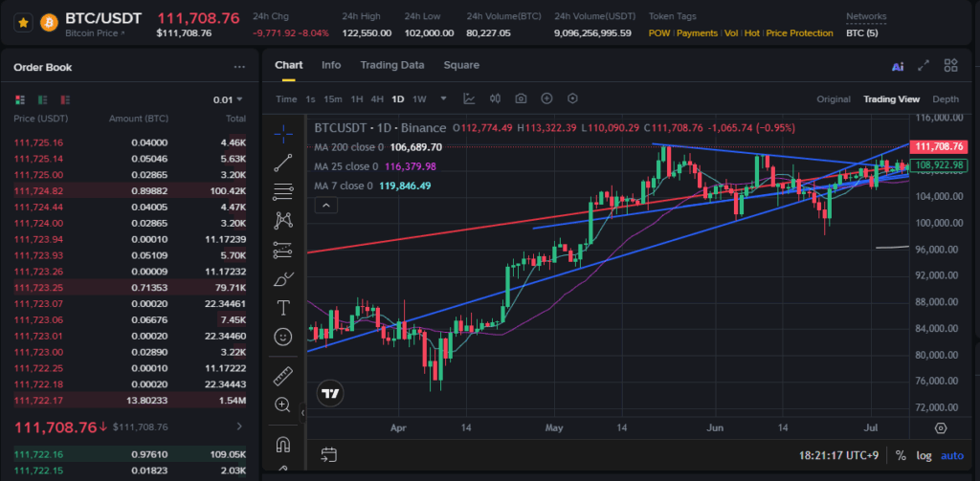This screenshot has height=481, width=980.
Task: Collapse the indicator legend chevron
Action: pos(325,205)
